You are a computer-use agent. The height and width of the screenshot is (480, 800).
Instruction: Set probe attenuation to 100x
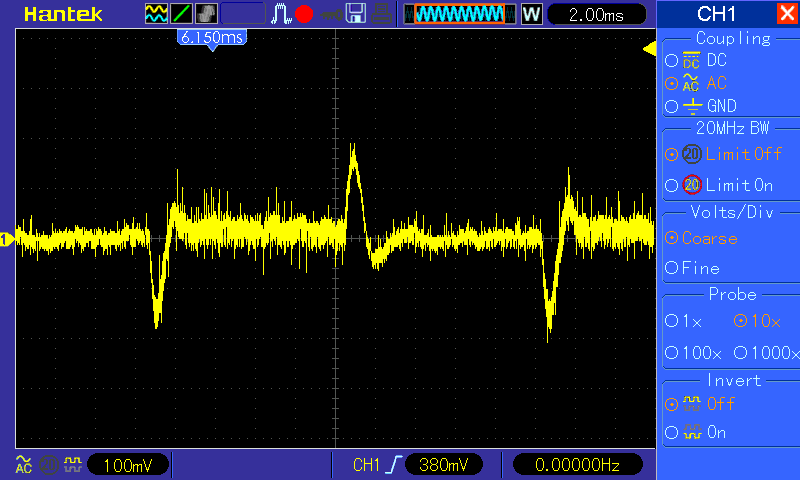693,352
